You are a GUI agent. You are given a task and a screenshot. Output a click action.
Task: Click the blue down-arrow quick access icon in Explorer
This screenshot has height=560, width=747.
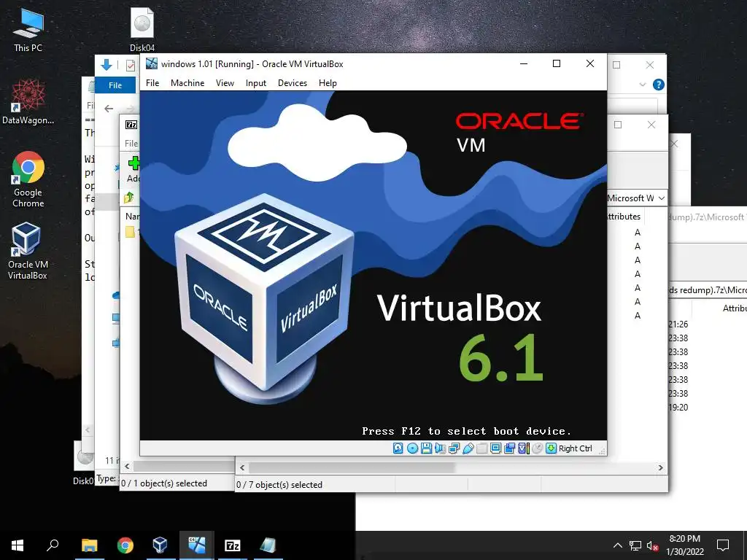pos(107,65)
